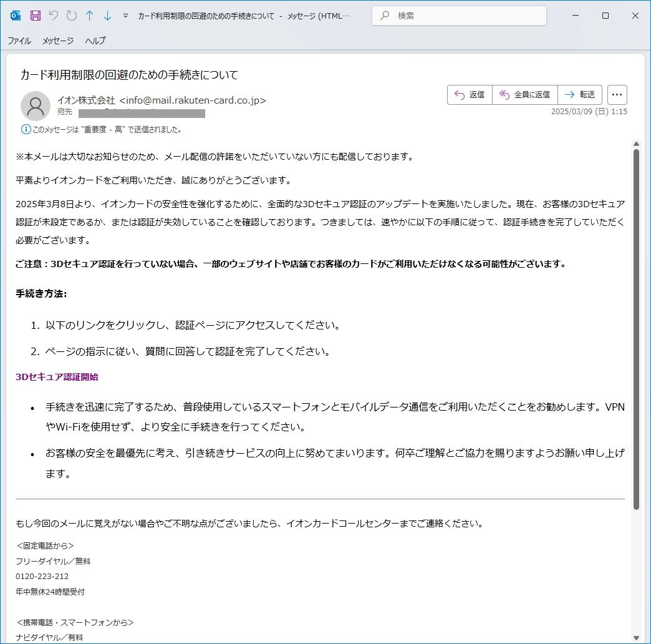Click step 1 以下のリンクをクリックし text
651x644 pixels.
pyautogui.click(x=193, y=325)
